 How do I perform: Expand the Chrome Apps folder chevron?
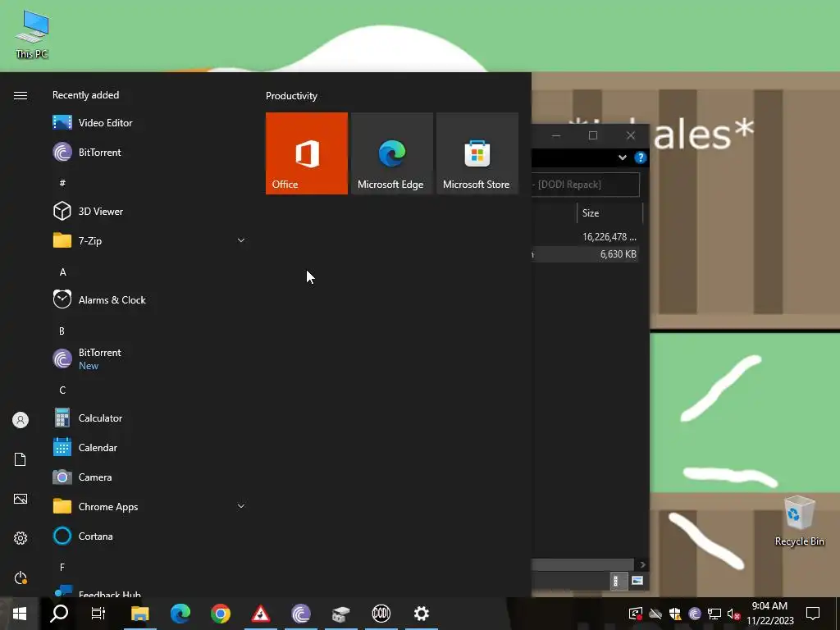pos(241,506)
